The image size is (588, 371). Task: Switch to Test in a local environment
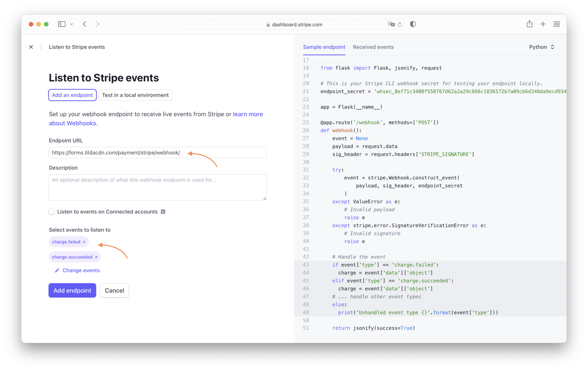135,95
